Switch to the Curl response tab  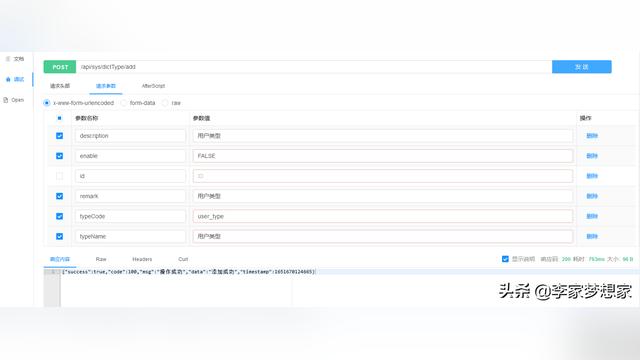coord(183,259)
